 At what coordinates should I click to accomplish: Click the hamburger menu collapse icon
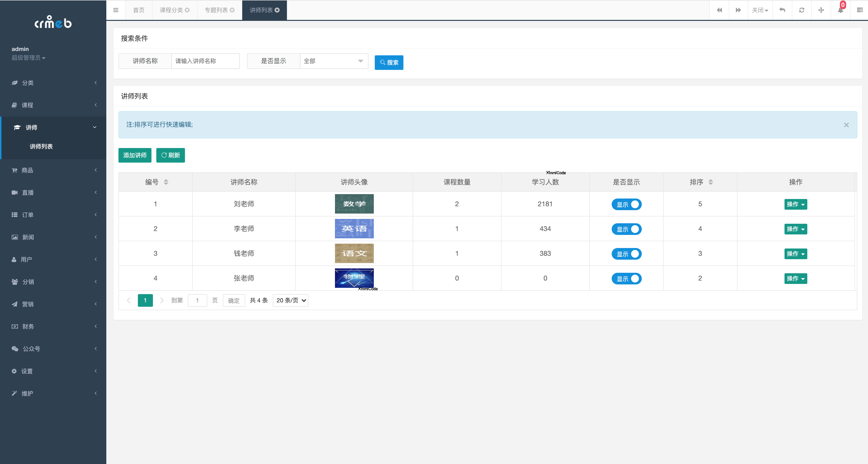point(116,10)
